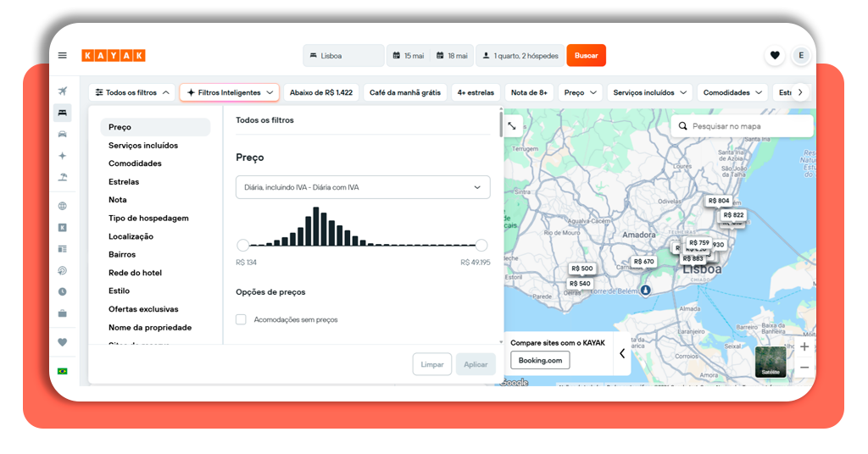Click the globe Explore icon in sidebar

pos(63,206)
